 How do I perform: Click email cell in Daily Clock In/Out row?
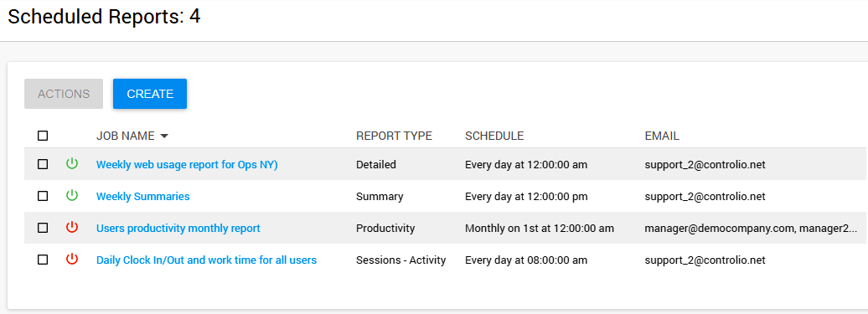click(x=705, y=260)
